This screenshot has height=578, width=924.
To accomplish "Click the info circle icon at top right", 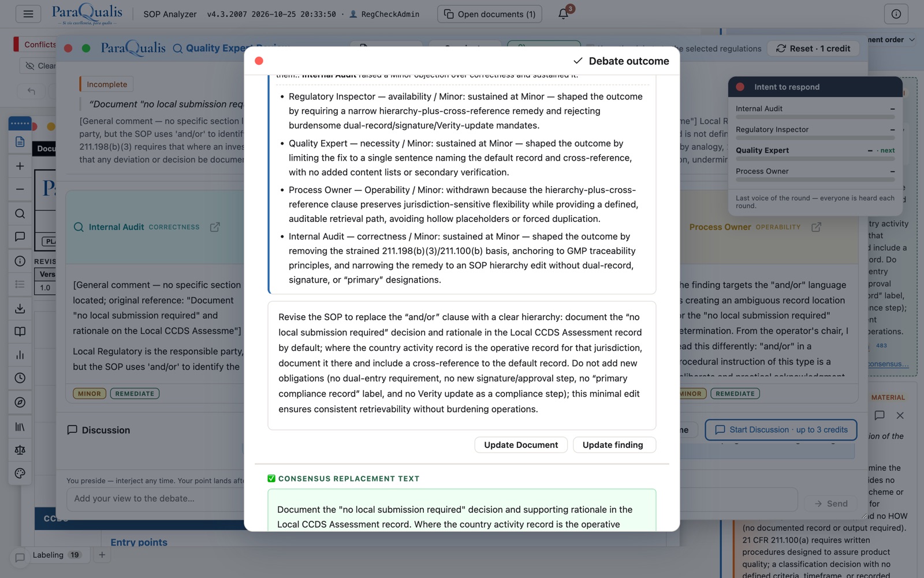I will (896, 14).
